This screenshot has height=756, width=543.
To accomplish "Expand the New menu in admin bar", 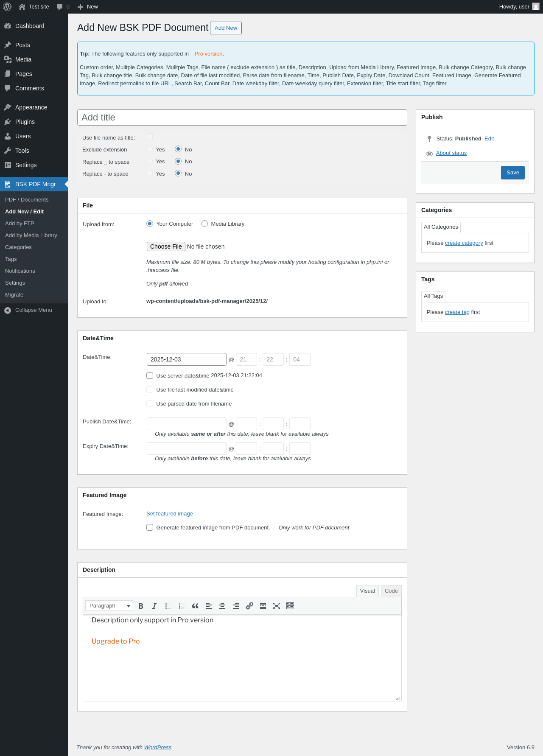I will pyautogui.click(x=88, y=7).
